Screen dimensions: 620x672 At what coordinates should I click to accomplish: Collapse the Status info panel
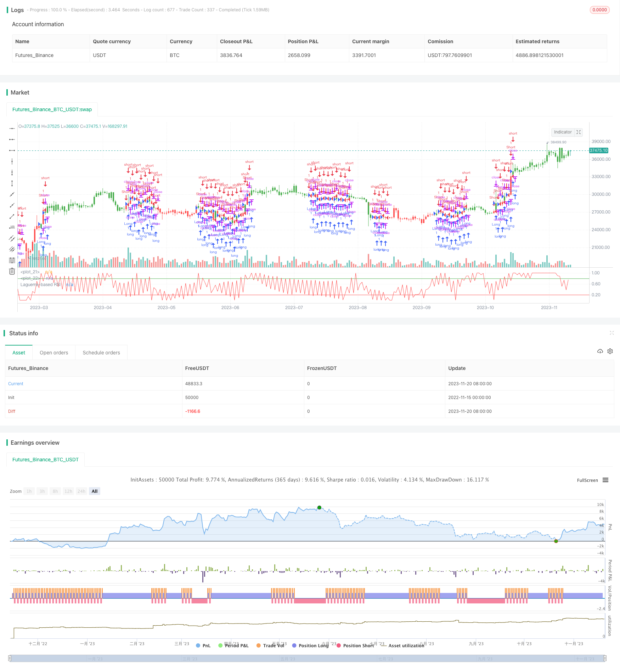coord(611,333)
